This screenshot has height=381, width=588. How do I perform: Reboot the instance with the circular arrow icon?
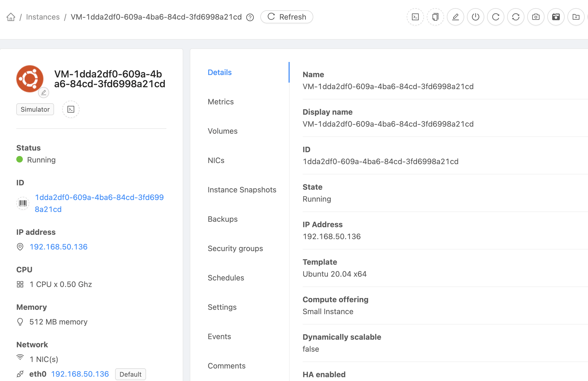[495, 17]
